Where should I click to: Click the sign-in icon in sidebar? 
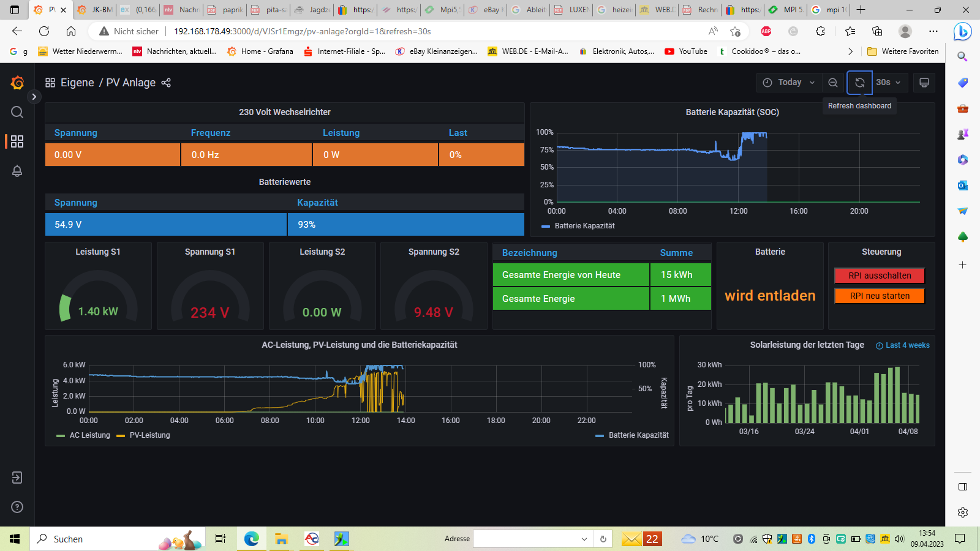[17, 478]
